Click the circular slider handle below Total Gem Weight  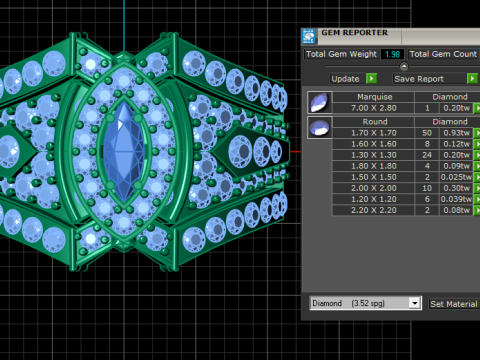click(404, 66)
